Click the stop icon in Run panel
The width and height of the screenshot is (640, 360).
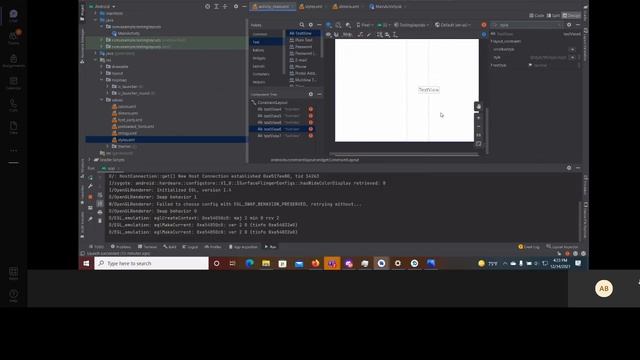pyautogui.click(x=91, y=197)
